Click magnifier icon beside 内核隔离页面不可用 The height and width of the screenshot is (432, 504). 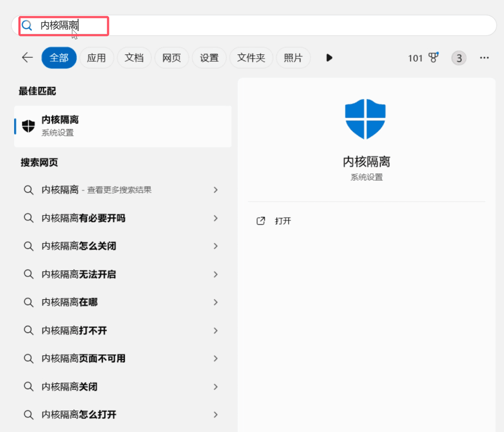[28, 358]
